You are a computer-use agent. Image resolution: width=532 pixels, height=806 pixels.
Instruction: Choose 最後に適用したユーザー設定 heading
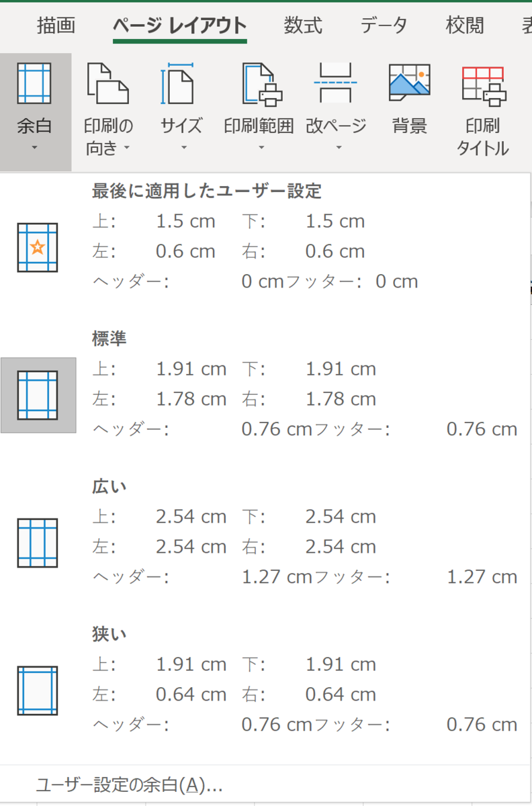pos(208,191)
